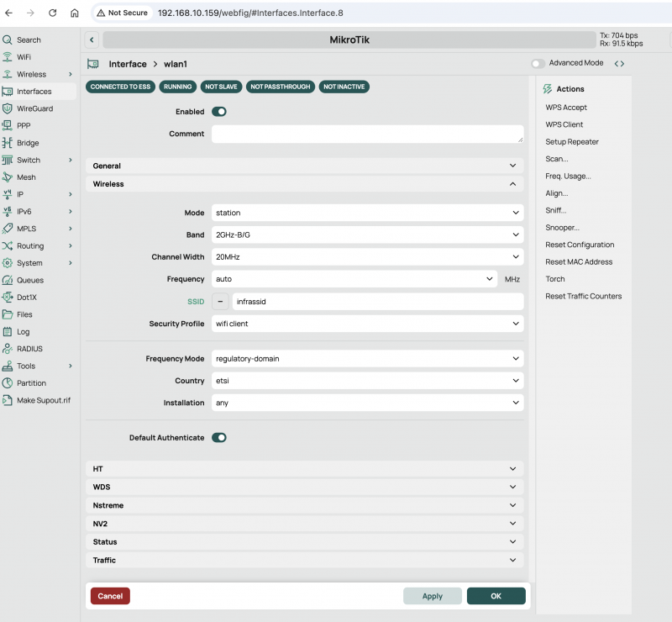Enable Advanced Mode toggle
Screen dimensions: 672x622
point(538,64)
